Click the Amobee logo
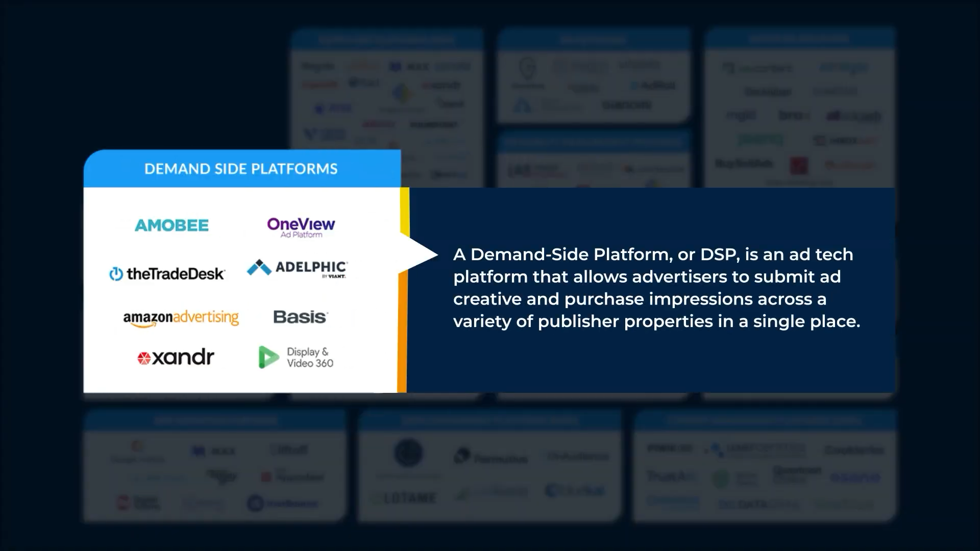Image resolution: width=980 pixels, height=551 pixels. [171, 225]
